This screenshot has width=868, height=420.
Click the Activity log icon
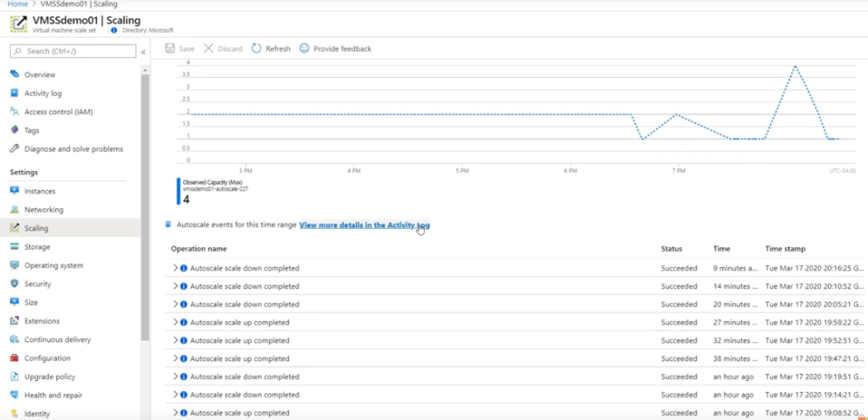pyautogui.click(x=14, y=93)
